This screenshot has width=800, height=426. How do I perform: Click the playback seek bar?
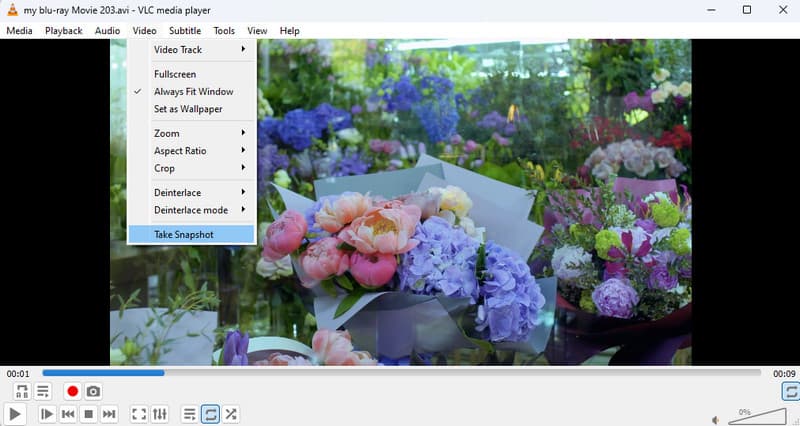pyautogui.click(x=401, y=373)
